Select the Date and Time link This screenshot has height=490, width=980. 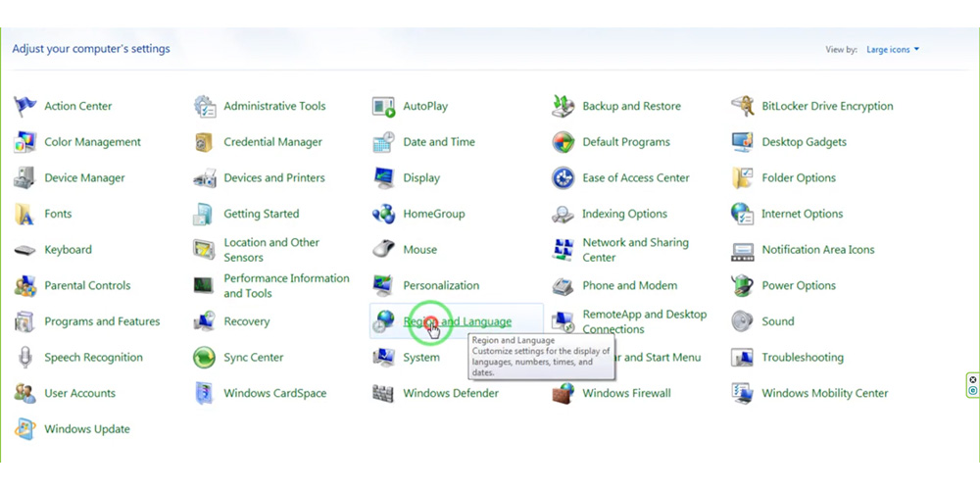439,142
